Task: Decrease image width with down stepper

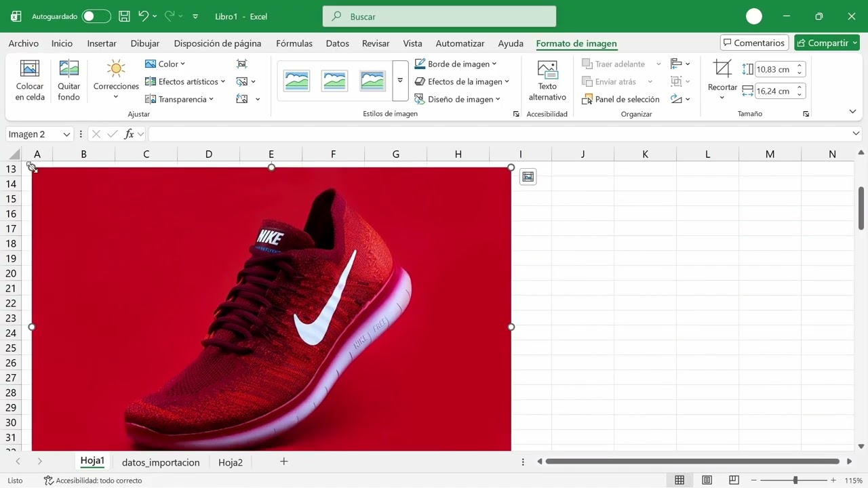Action: tap(800, 94)
